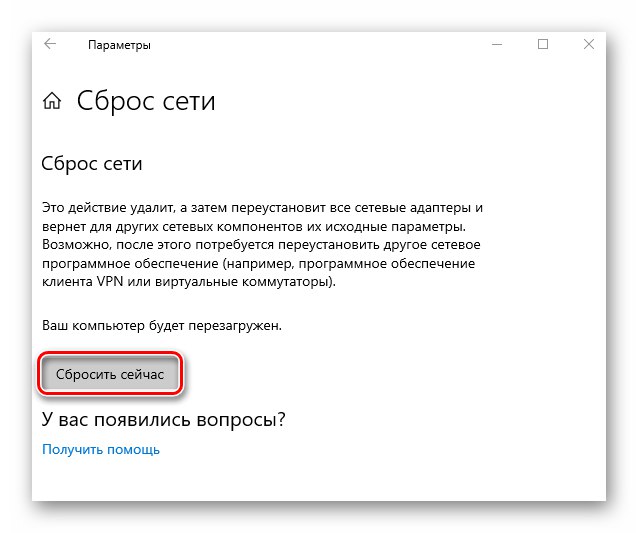This screenshot has width=638, height=533.
Task: Click the heading "У вас появились вопросы?"
Action: tap(164, 419)
